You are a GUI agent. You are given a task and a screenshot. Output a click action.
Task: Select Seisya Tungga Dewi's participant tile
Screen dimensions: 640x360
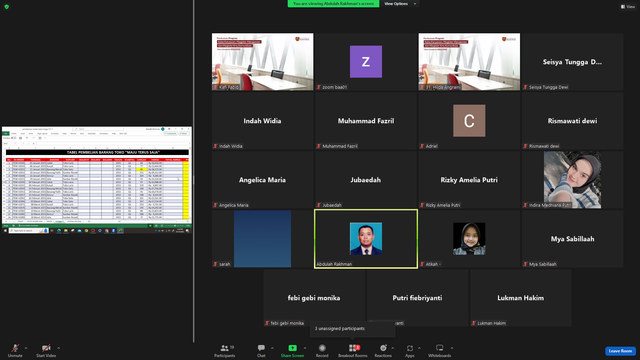(x=572, y=62)
